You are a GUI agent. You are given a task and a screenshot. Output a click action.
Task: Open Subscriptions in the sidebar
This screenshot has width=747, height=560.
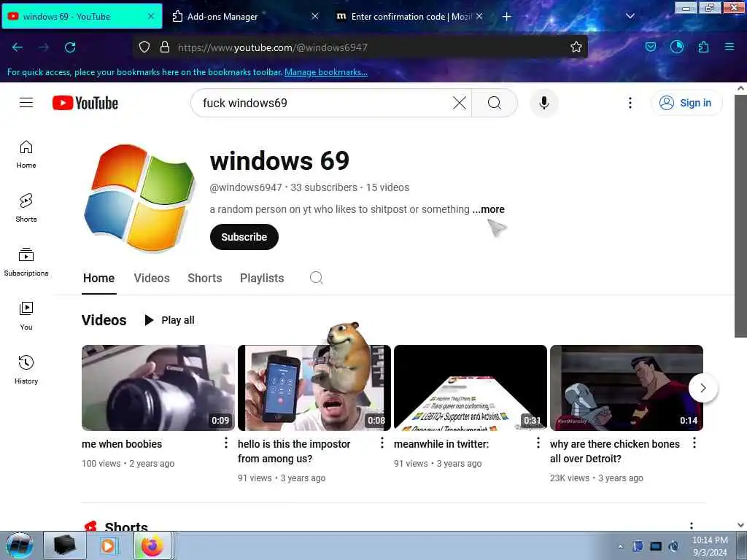(x=26, y=262)
